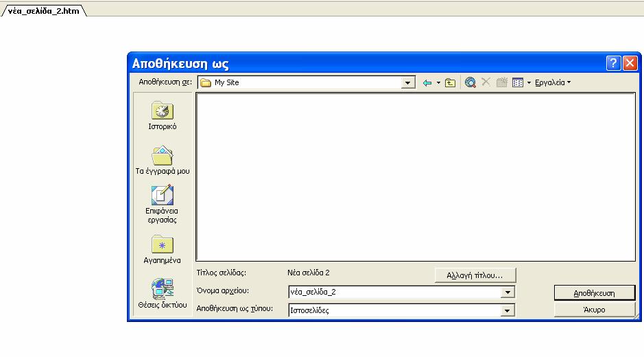The height and width of the screenshot is (357, 644).
Task: Click the Help question mark button
Action: [x=613, y=63]
